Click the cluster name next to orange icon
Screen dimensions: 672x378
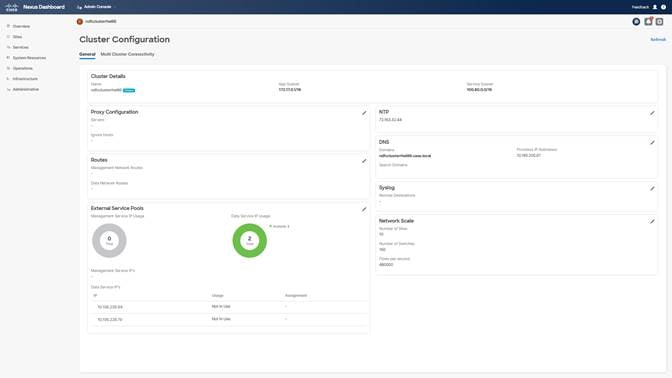pyautogui.click(x=101, y=21)
